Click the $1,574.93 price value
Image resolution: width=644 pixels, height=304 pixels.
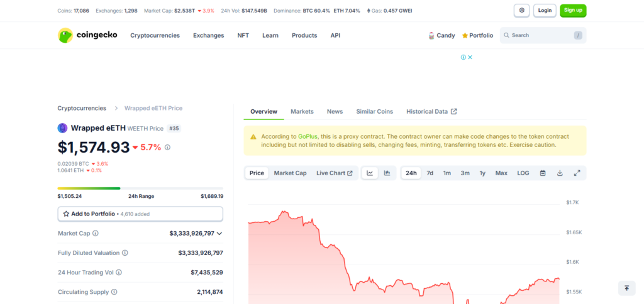click(x=94, y=147)
